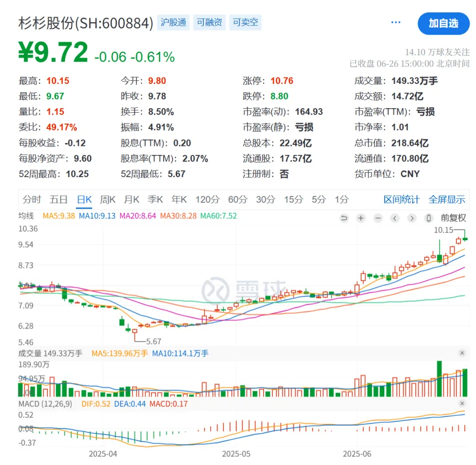Switch to 120分 chart tab
Screen dimensions: 476x465
click(x=207, y=199)
